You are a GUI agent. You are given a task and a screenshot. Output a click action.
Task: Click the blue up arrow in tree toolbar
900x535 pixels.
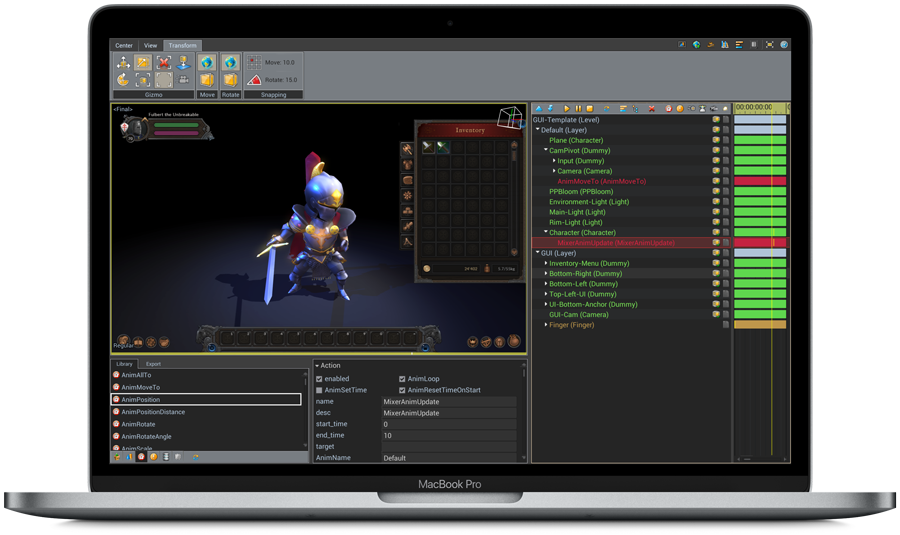point(539,108)
